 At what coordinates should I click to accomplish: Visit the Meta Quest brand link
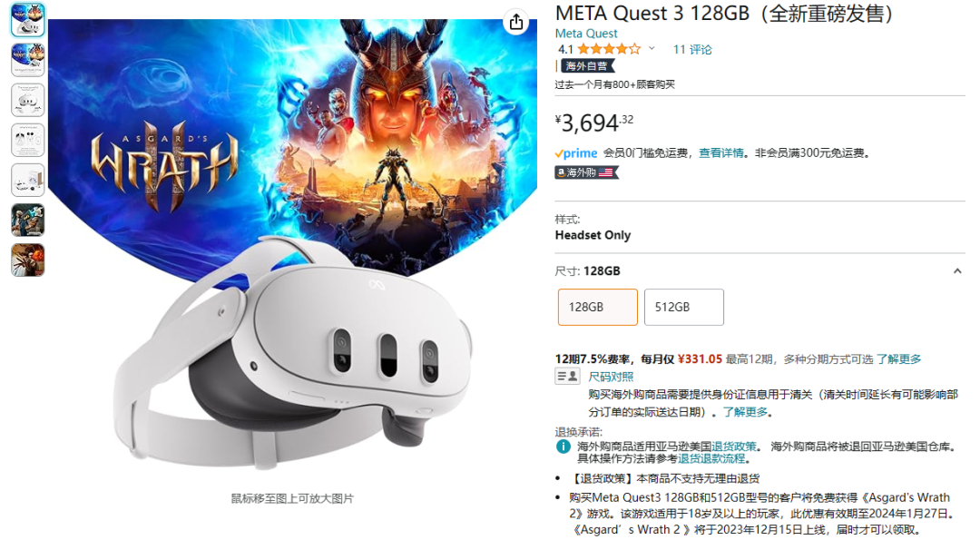point(586,33)
